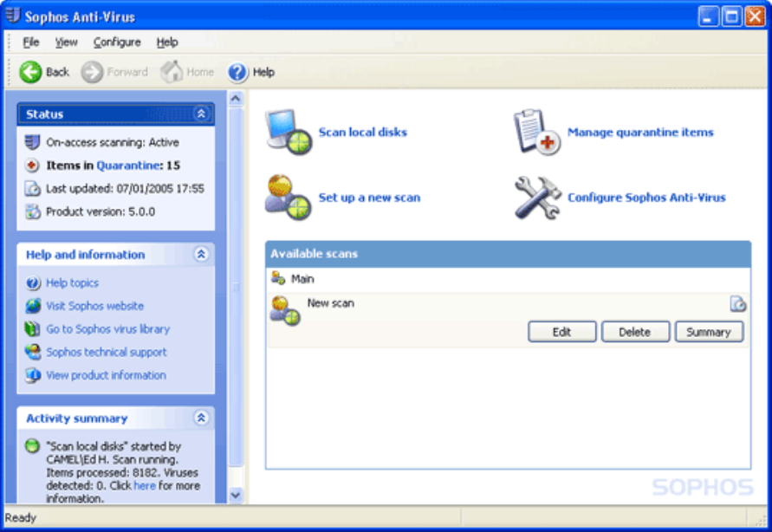Click Set up a new scan link text
Image resolution: width=772 pixels, height=532 pixels.
click(369, 198)
